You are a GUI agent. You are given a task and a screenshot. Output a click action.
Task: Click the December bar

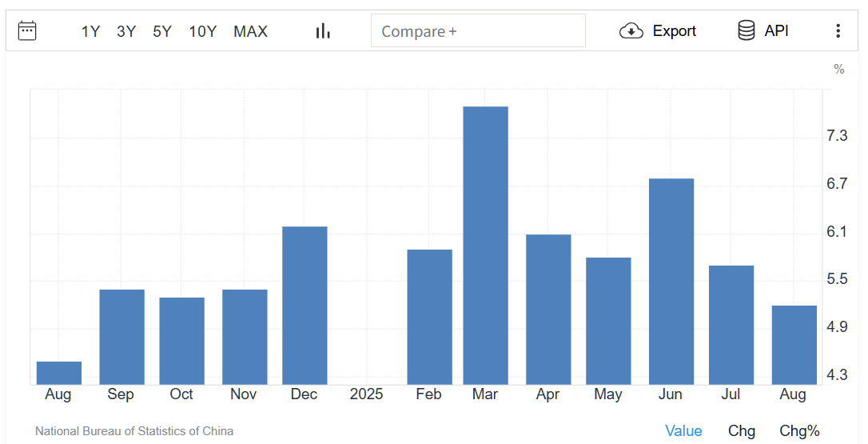click(305, 306)
